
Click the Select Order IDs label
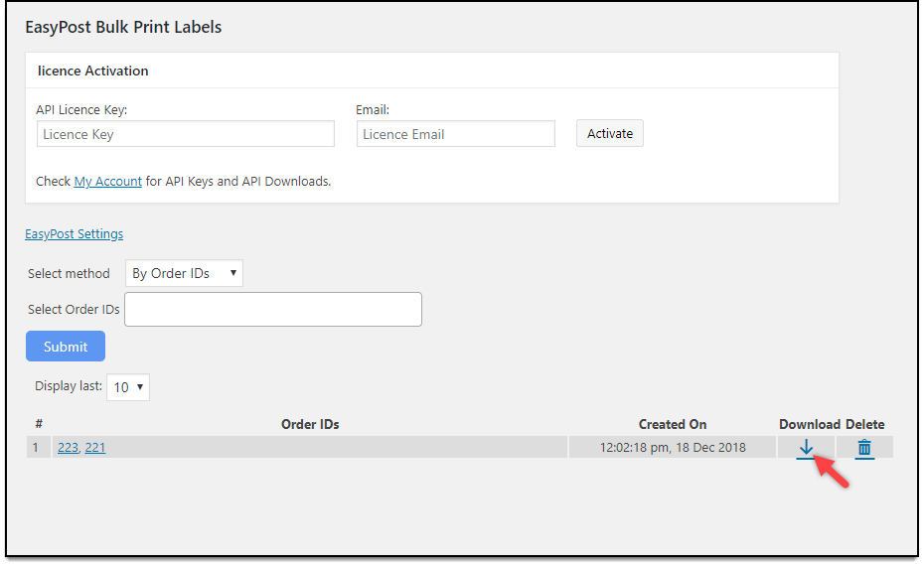[74, 309]
